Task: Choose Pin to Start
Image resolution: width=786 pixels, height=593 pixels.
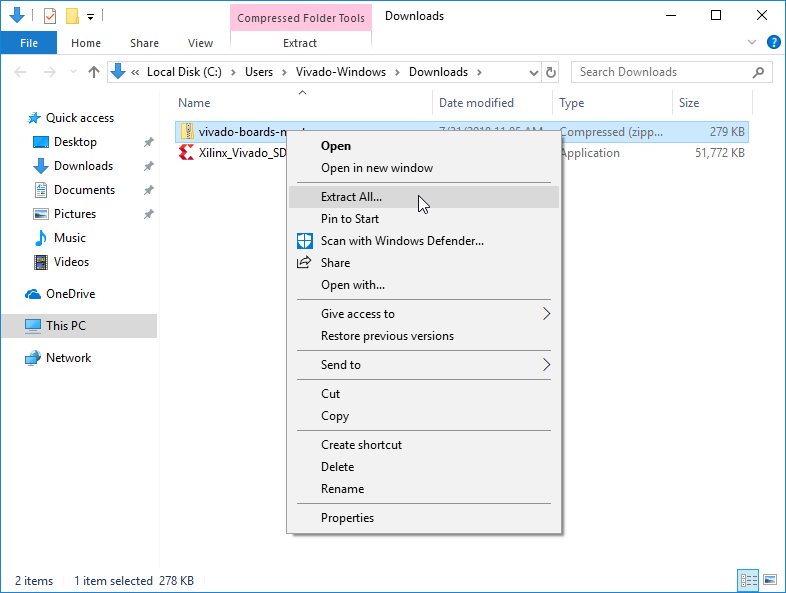Action: tap(424, 219)
